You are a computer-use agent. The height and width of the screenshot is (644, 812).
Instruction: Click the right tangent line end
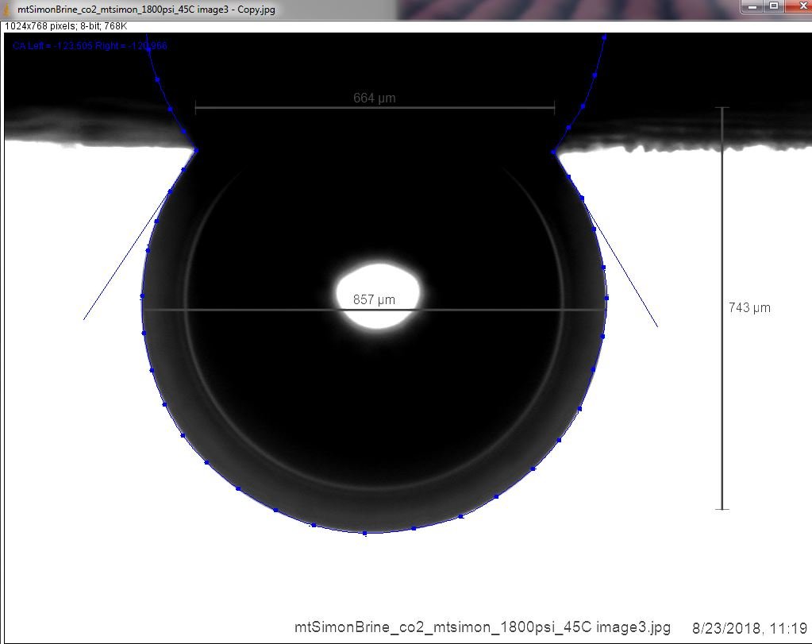coord(657,326)
